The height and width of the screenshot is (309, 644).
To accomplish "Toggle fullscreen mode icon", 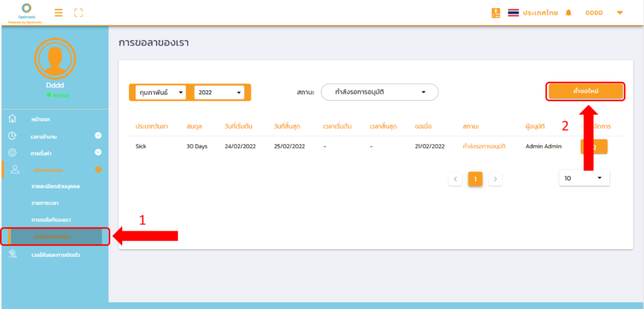I will (x=79, y=13).
